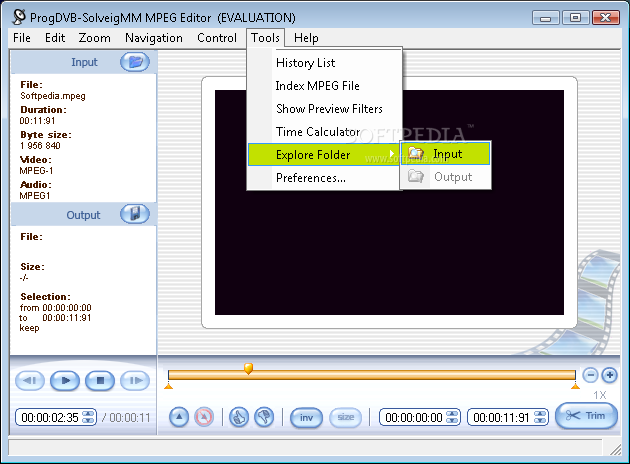This screenshot has height=464, width=630.
Task: Minimize the MPEG Editor window
Action: [x=545, y=18]
